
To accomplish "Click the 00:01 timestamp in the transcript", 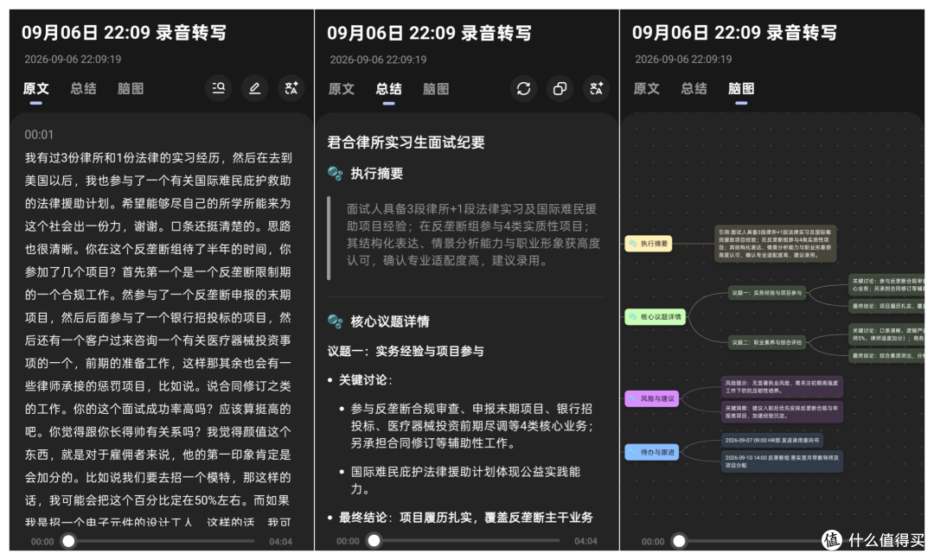I will [x=39, y=135].
